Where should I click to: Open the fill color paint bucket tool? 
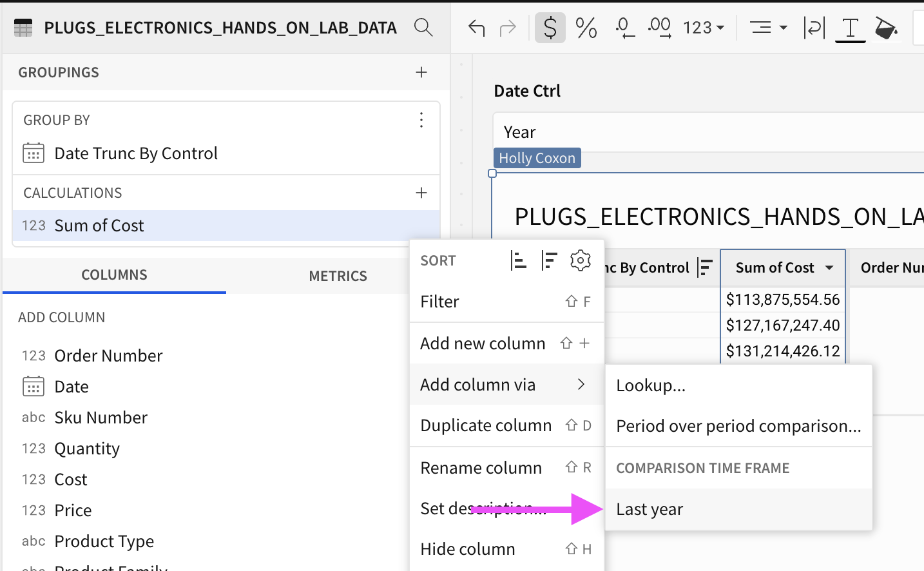(x=886, y=28)
